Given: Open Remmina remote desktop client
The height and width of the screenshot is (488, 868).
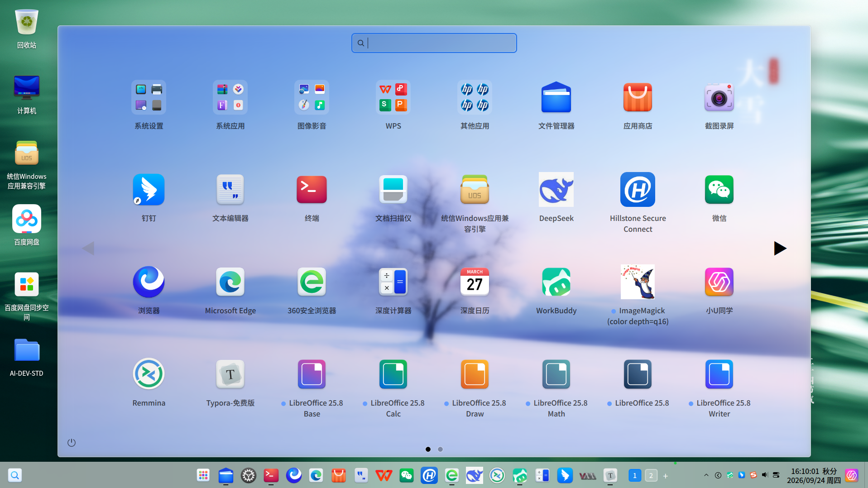Looking at the screenshot, I should point(149,374).
